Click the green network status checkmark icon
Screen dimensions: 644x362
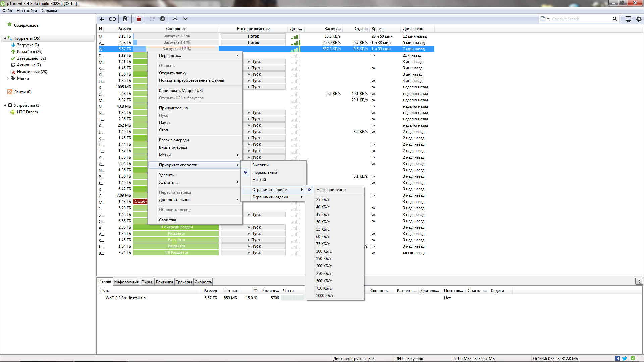(633, 358)
